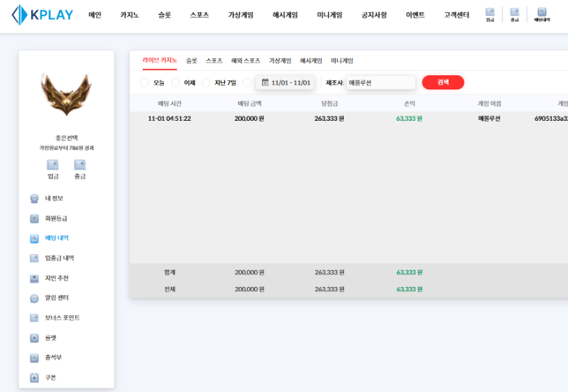Open 카지노 in the top navigation
Image resolution: width=568 pixels, height=392 pixels.
[x=129, y=15]
